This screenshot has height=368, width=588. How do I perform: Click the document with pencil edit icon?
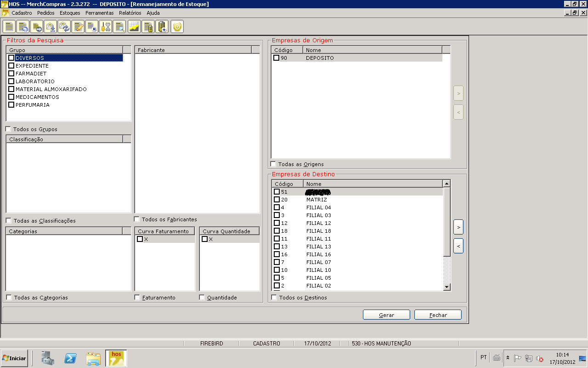[x=79, y=27]
